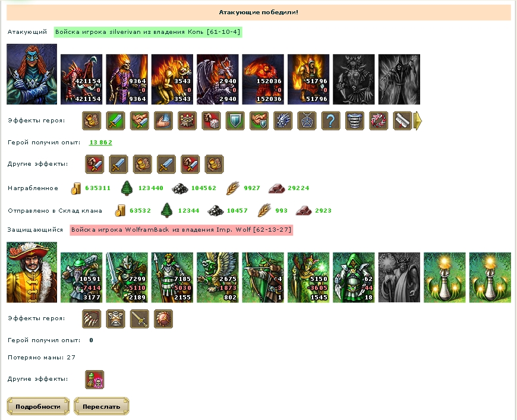Click the red dragon unit with 421154 troops
Viewport: 517px width, 420px height.
(81, 79)
